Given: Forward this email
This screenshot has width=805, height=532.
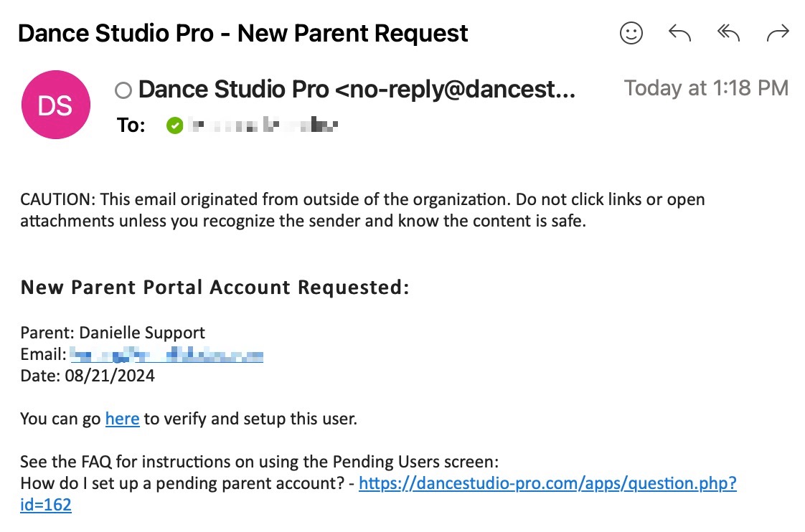Looking at the screenshot, I should coord(778,32).
